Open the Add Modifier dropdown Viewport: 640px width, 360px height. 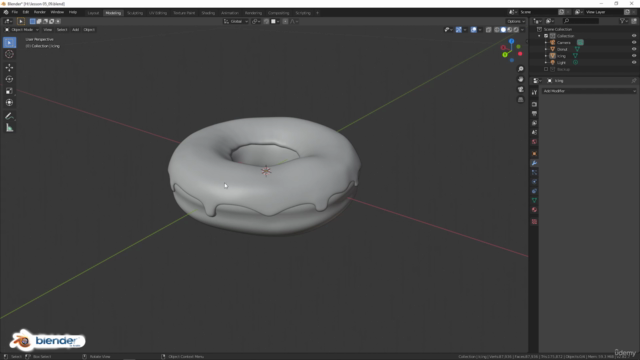589,91
